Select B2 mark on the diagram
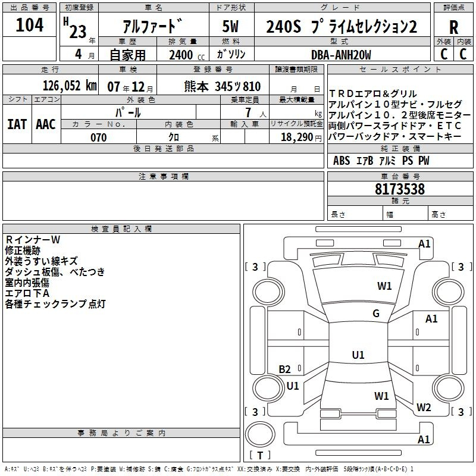This screenshot has height=476, width=476. 285,369
